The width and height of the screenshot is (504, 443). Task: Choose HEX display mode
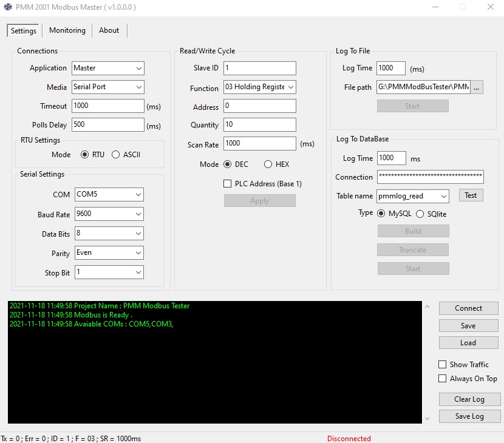[268, 164]
